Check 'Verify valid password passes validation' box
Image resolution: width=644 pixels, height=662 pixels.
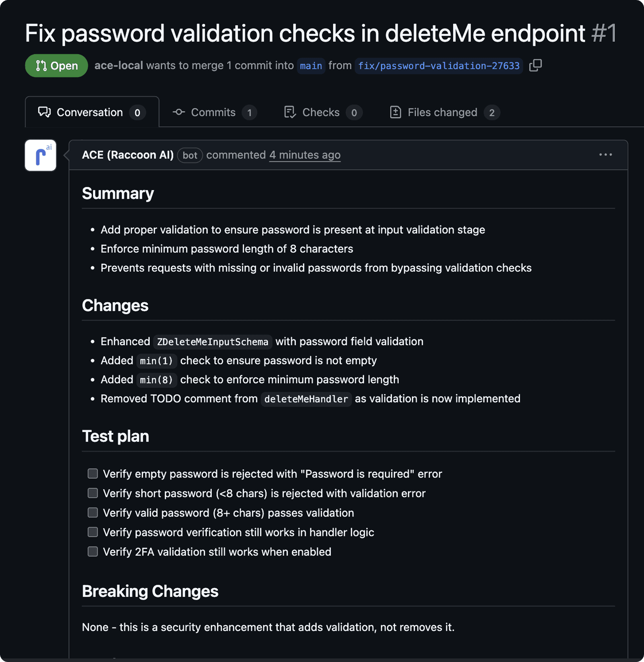(93, 513)
